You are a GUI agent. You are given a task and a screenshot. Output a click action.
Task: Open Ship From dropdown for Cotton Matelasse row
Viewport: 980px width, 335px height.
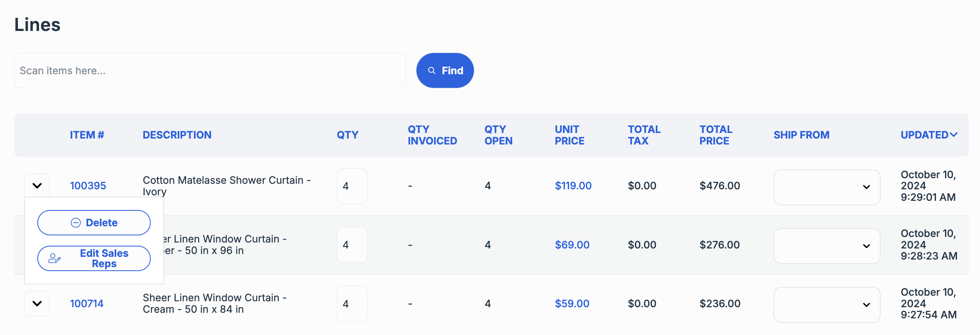(826, 187)
